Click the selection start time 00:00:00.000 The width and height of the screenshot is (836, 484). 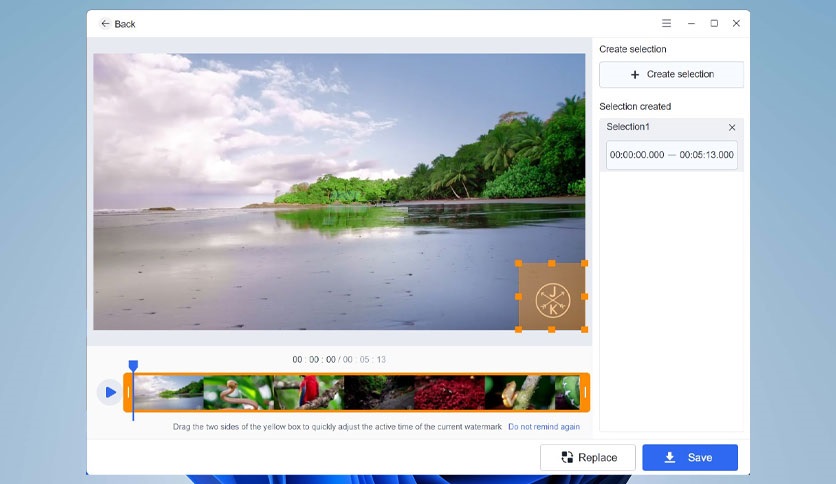click(x=637, y=155)
